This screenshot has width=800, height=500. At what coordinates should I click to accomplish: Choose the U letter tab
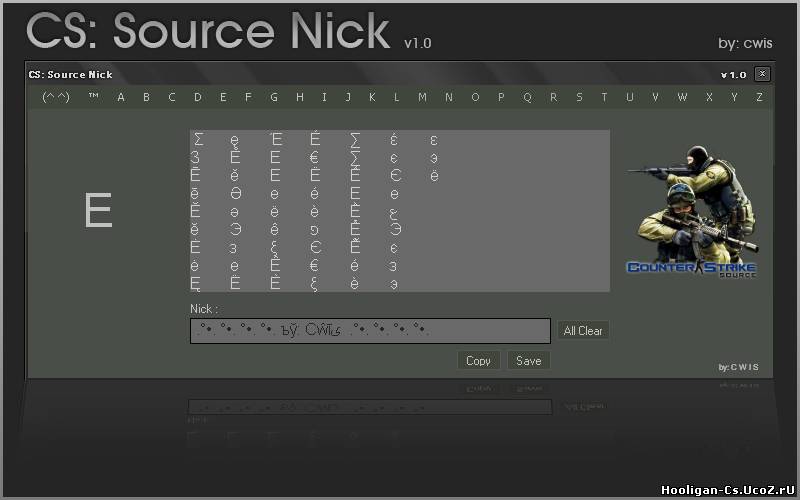[x=630, y=97]
